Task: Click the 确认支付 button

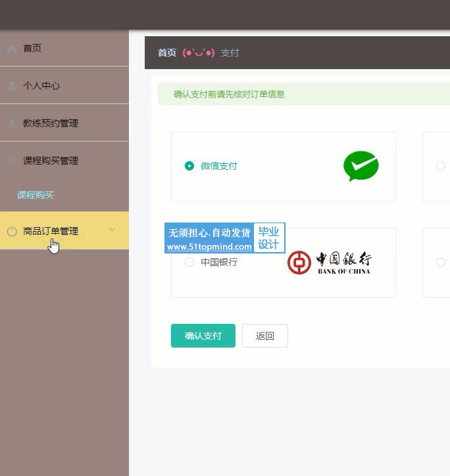Action: (203, 336)
